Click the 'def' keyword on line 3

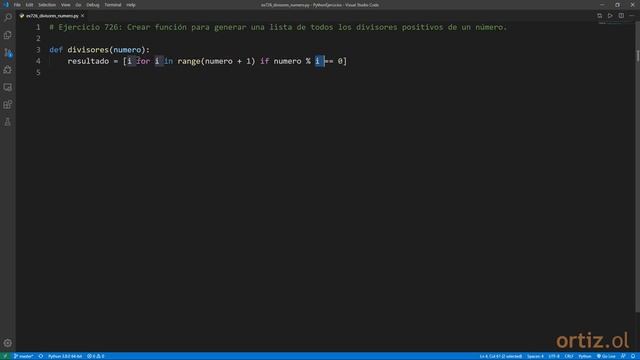pos(56,50)
